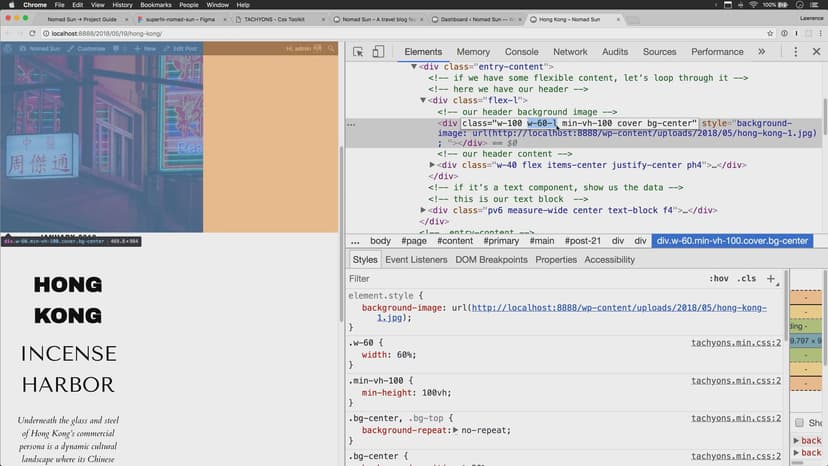Expand the pv6 measure-wide text-block div
Image resolution: width=828 pixels, height=466 pixels.
(423, 210)
